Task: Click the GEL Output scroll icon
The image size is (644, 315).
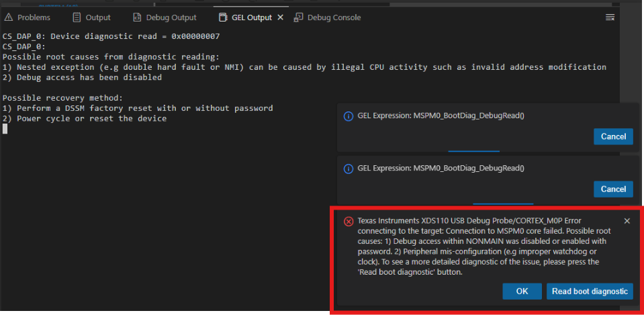Action: [x=223, y=17]
